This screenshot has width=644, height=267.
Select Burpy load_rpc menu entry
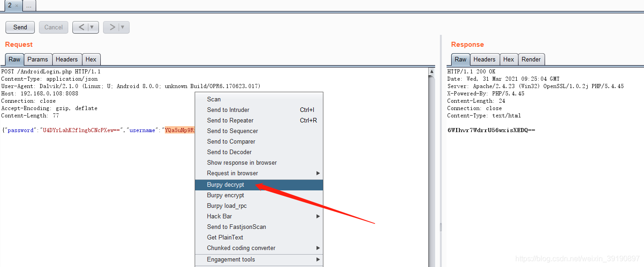click(x=259, y=206)
